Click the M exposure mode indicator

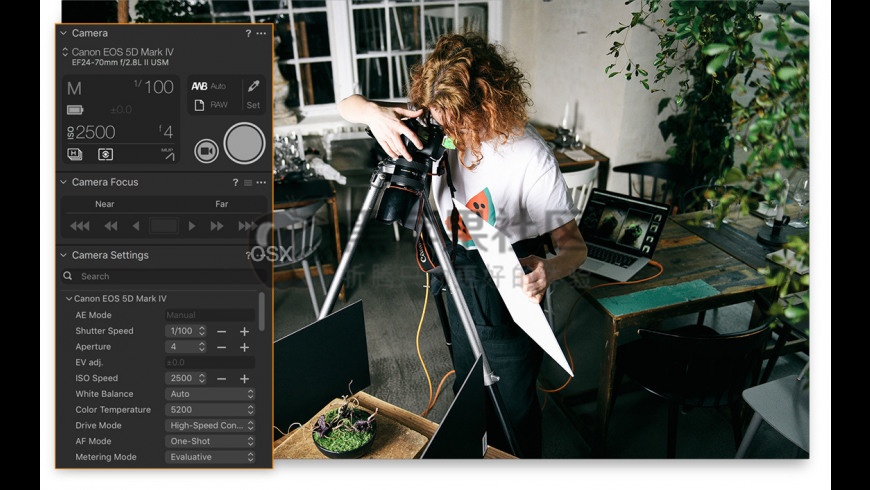(x=74, y=89)
